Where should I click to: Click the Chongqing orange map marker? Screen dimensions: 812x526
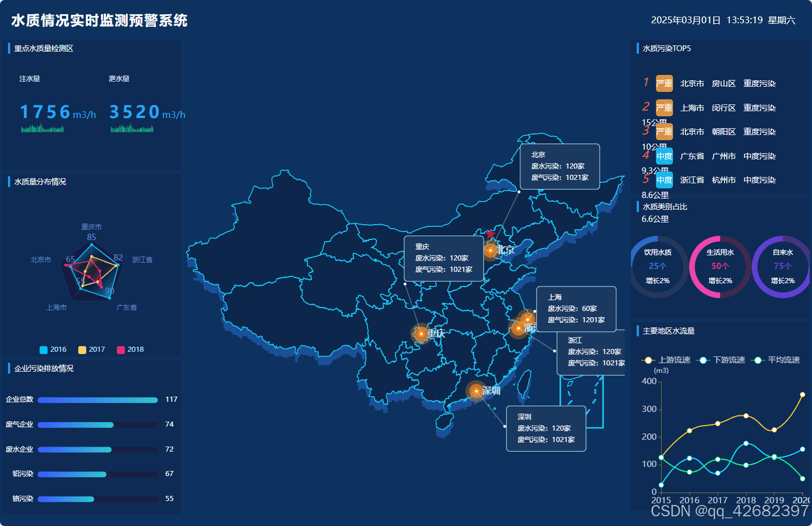pos(421,334)
